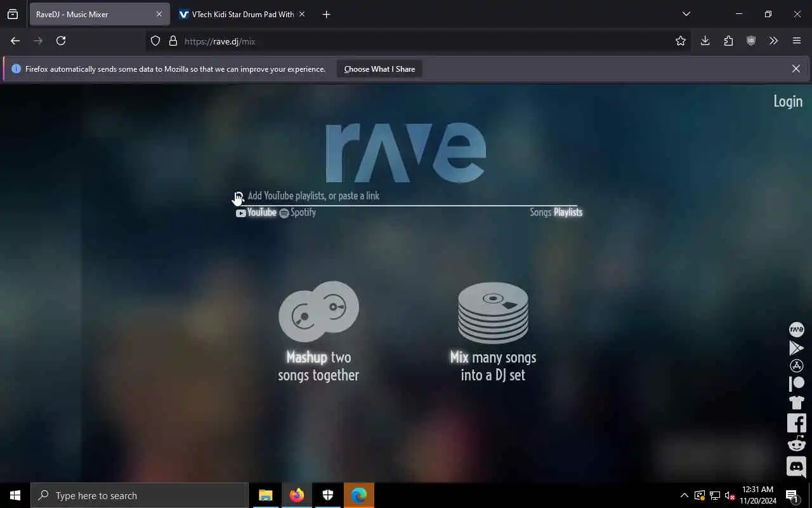This screenshot has width=812, height=508.
Task: Open Windows Security from taskbar
Action: (328, 495)
